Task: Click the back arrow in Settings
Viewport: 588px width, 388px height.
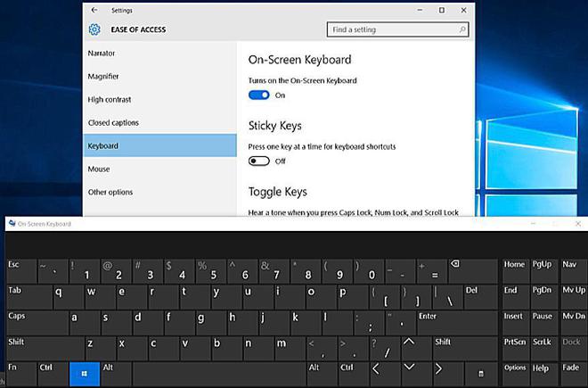Action: (x=94, y=10)
